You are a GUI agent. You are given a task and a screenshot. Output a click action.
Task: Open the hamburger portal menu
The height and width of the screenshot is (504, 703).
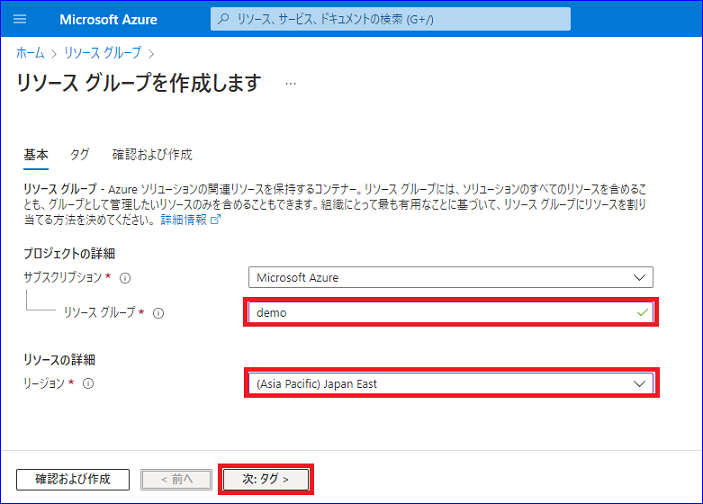pyautogui.click(x=20, y=19)
